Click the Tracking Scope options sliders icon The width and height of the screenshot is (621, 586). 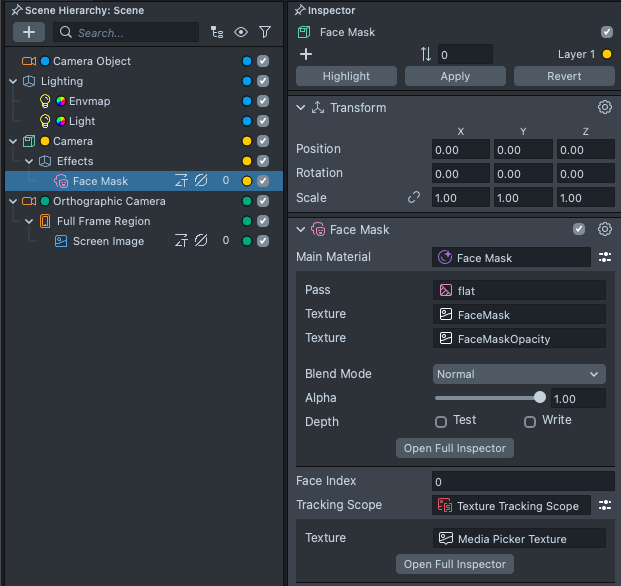(x=605, y=506)
